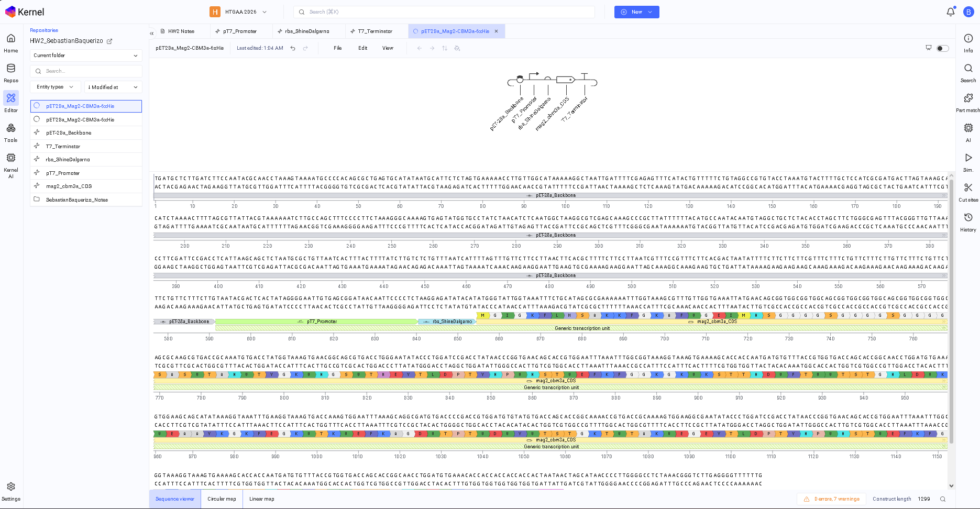This screenshot has height=509, width=980.
Task: Click the reverse-direction arrows icon in toolbar
Action: [x=444, y=48]
